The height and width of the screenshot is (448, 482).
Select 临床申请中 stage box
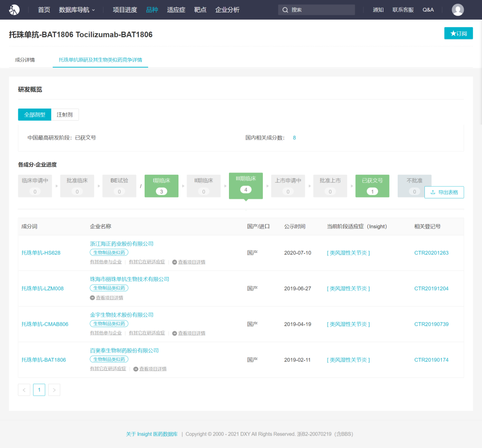35,186
